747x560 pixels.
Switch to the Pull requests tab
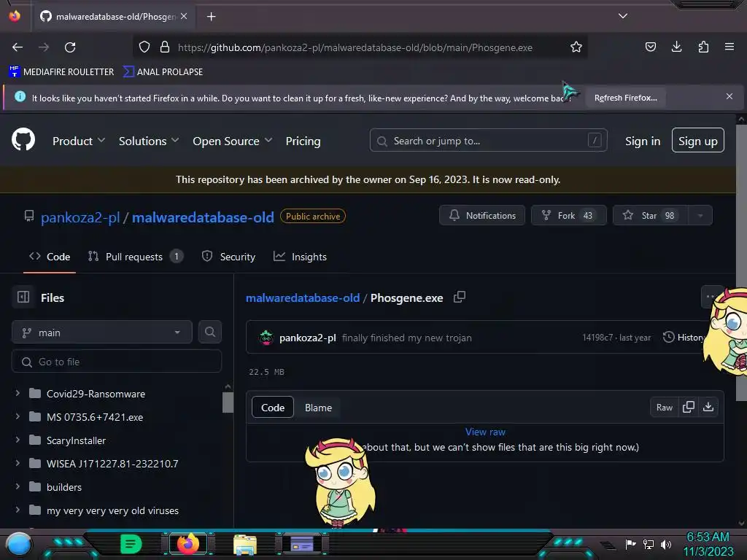tap(135, 257)
